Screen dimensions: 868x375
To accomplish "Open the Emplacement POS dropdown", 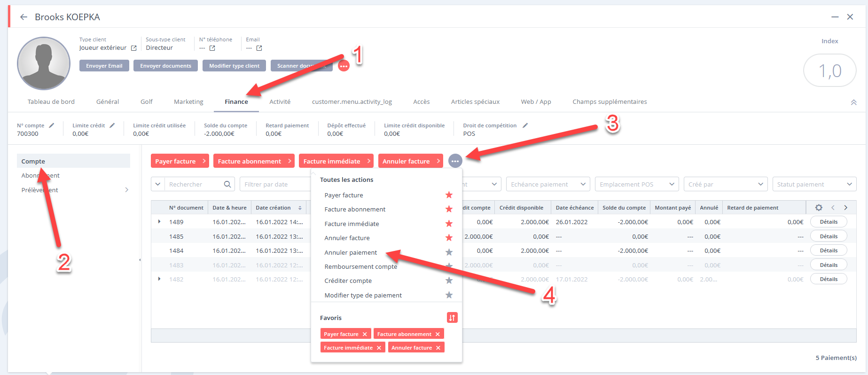I will [637, 184].
